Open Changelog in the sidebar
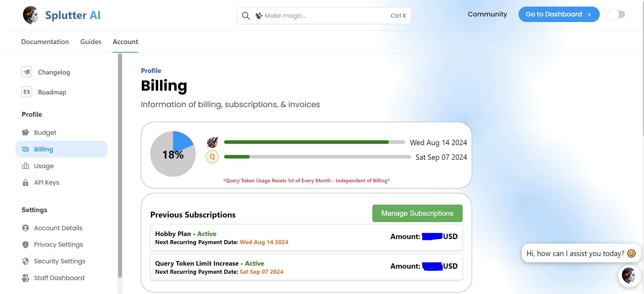The image size is (644, 294). tap(54, 72)
